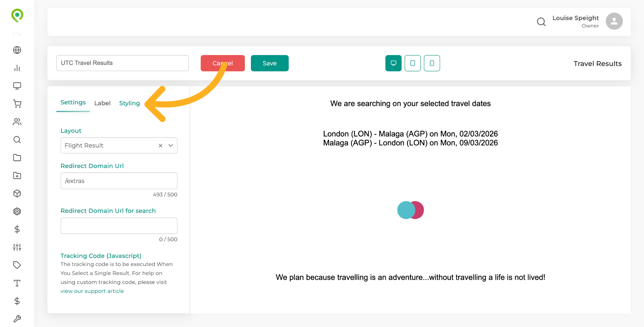Open the wrench tools icon at sidebar bottom

(17, 319)
